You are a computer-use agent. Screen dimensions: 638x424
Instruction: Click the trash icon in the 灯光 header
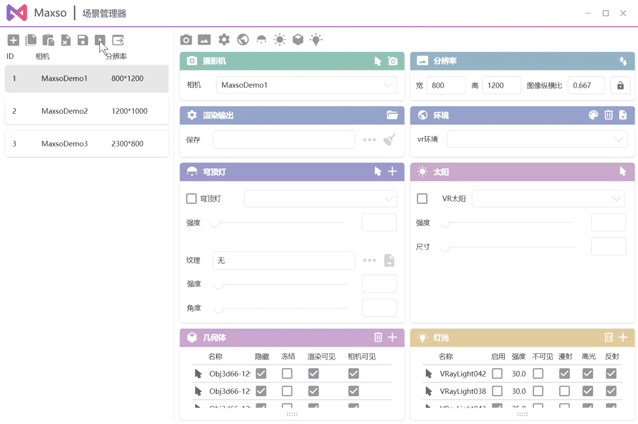pos(608,337)
